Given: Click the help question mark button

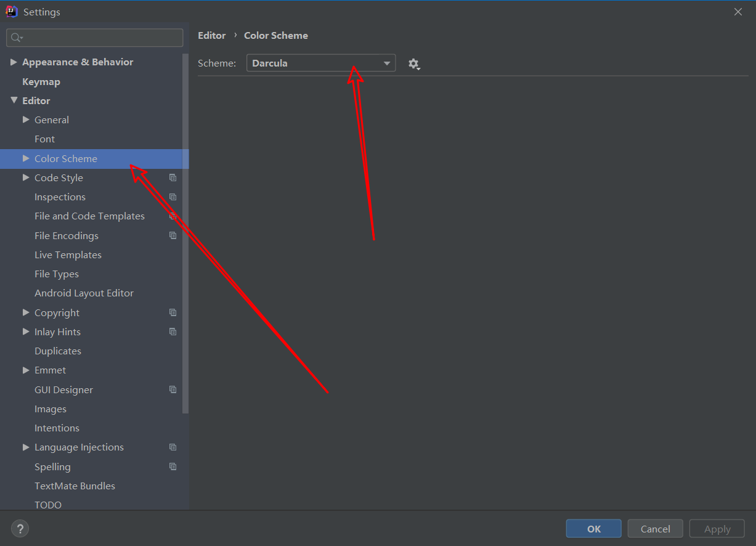Looking at the screenshot, I should 20,528.
